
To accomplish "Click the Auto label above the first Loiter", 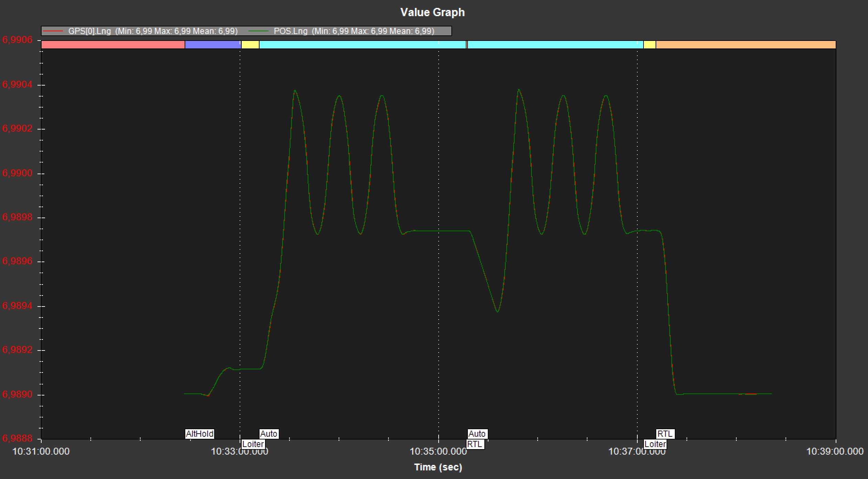I will [268, 434].
